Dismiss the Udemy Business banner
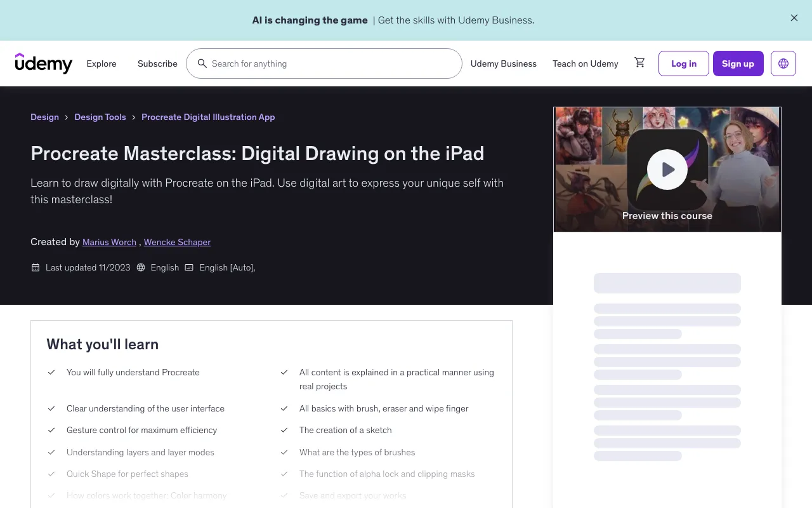The width and height of the screenshot is (812, 508). [794, 18]
